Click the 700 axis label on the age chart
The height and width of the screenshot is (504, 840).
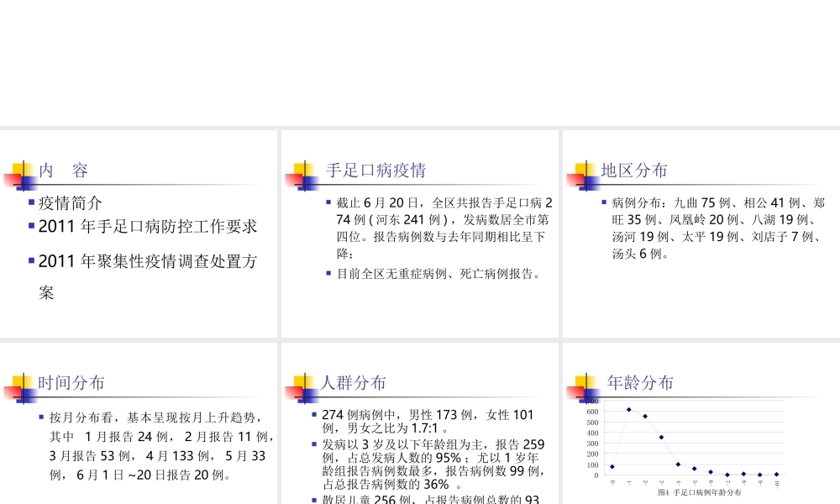coord(593,401)
